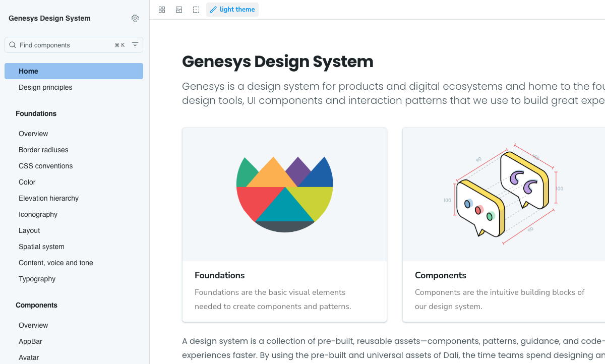This screenshot has height=364, width=605.
Task: Open the Design principles page
Action: (45, 87)
